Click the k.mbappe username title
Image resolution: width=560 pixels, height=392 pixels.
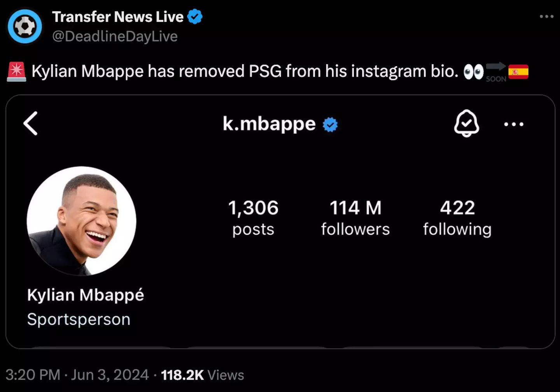click(269, 124)
